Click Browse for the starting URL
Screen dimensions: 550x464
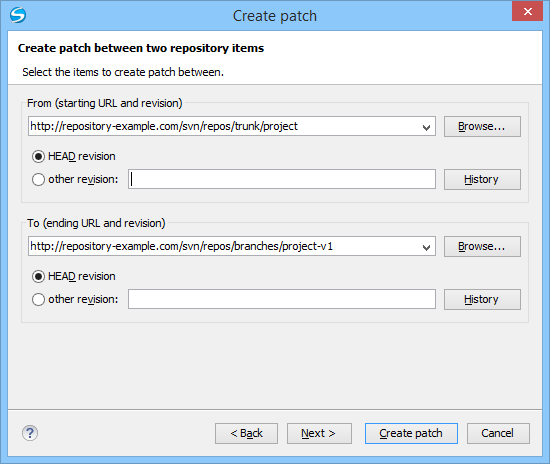(x=482, y=126)
